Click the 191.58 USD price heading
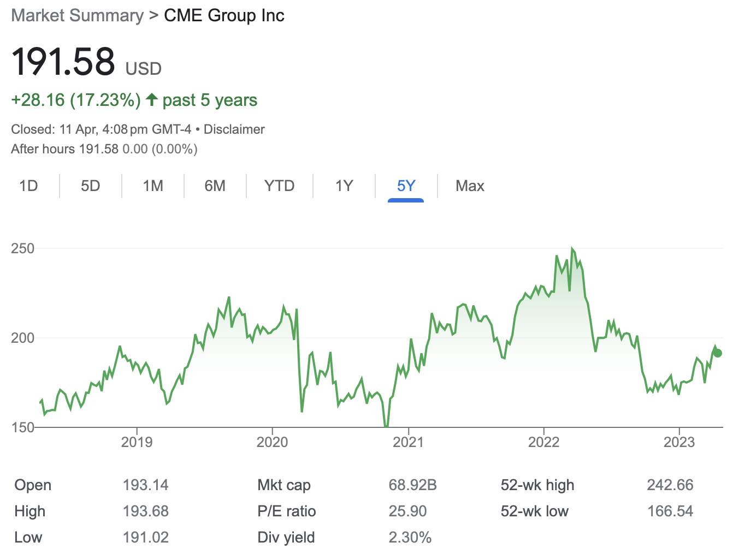The image size is (733, 560). tap(86, 62)
